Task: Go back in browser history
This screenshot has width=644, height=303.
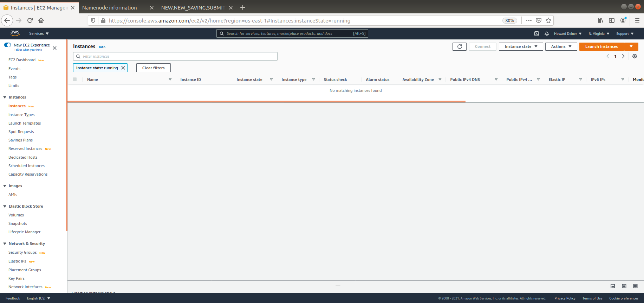Action: coord(7,20)
